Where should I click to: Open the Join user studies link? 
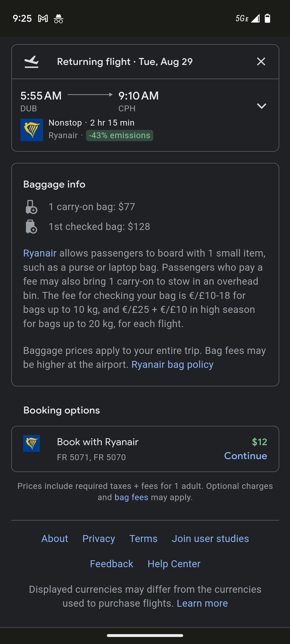click(210, 539)
